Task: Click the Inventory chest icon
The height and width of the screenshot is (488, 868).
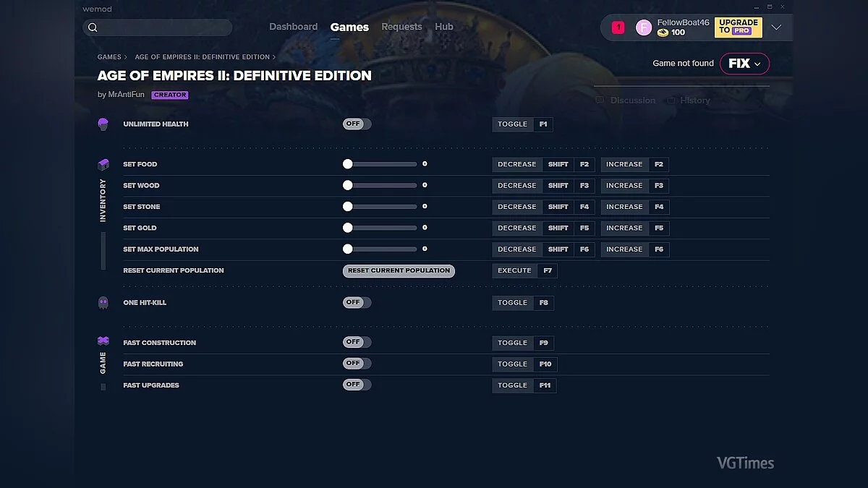Action: [x=103, y=164]
